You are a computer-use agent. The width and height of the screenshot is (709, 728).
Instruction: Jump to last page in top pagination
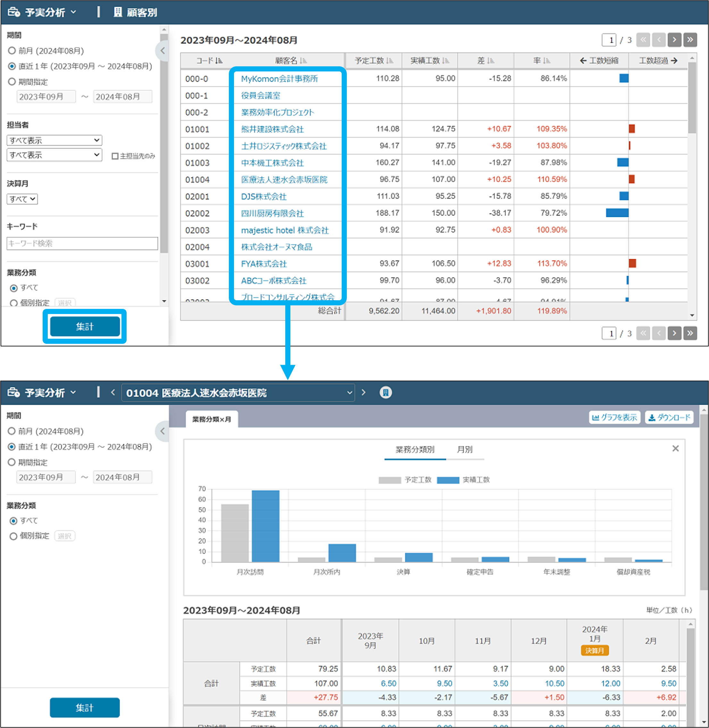tap(690, 40)
